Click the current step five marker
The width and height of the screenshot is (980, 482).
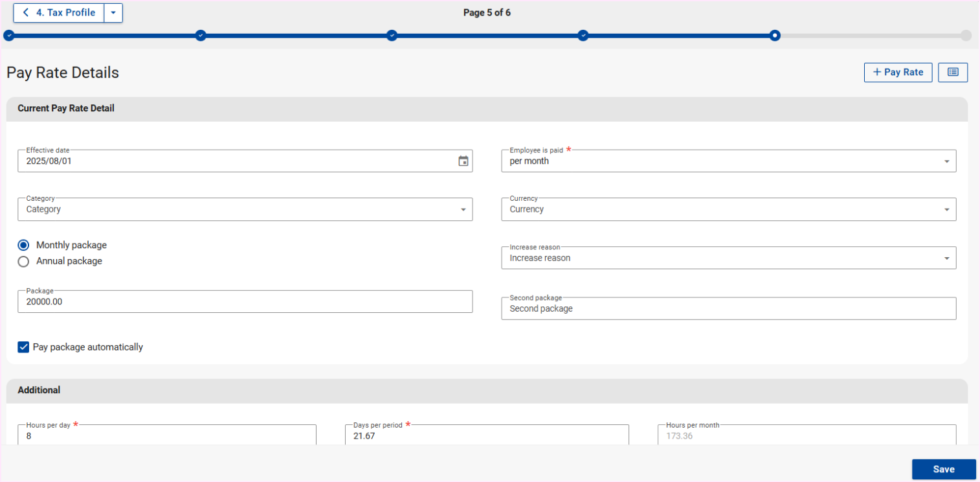click(775, 36)
